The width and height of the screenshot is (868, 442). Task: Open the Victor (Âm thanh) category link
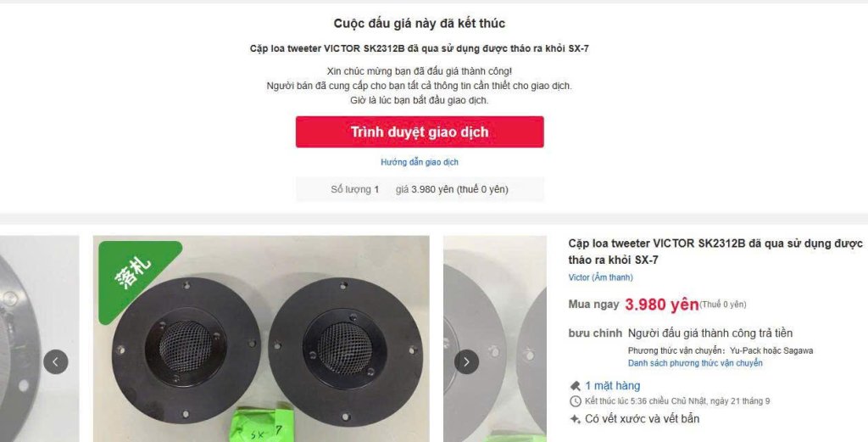[601, 277]
